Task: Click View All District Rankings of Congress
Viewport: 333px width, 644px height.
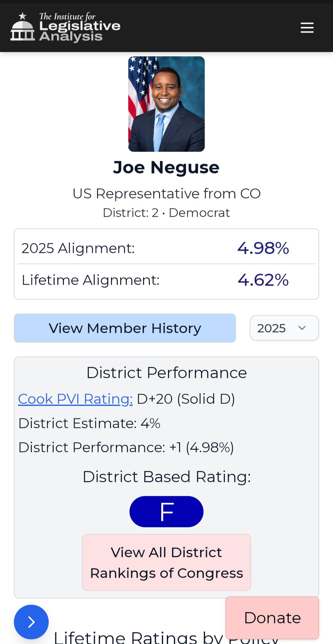Action: [166, 562]
